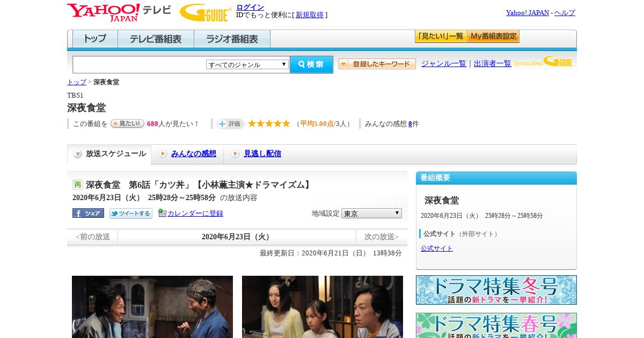Click the 深夜食堂 第6話「カツ丼」 episode title
The height and width of the screenshot is (338, 644).
click(x=199, y=185)
